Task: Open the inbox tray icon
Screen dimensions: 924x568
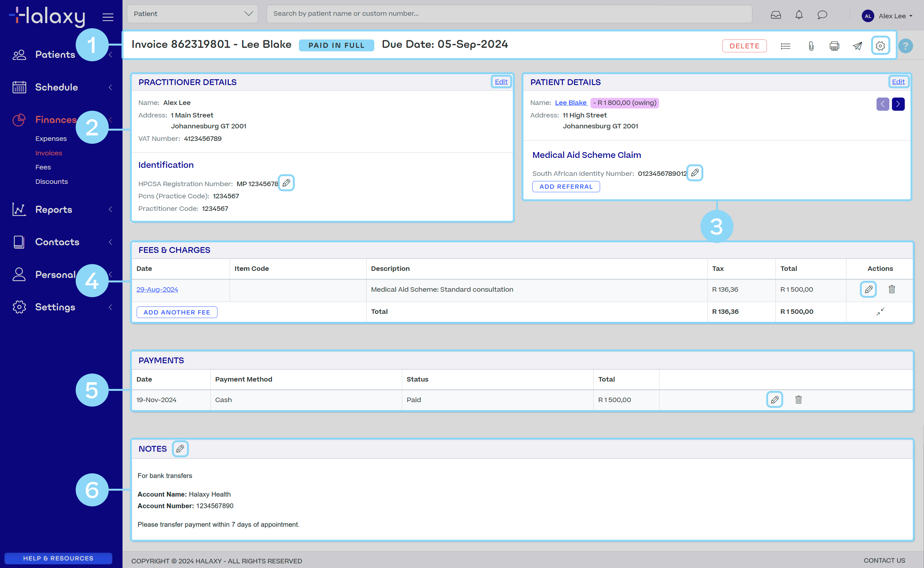Action: 776,15
